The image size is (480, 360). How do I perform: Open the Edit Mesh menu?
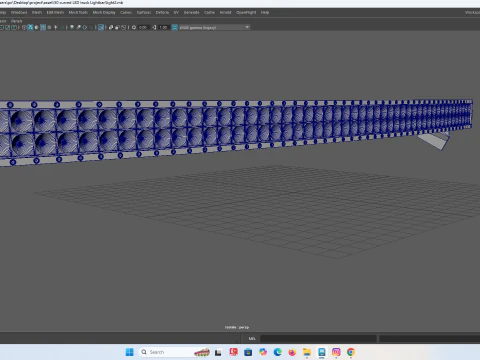[55, 12]
